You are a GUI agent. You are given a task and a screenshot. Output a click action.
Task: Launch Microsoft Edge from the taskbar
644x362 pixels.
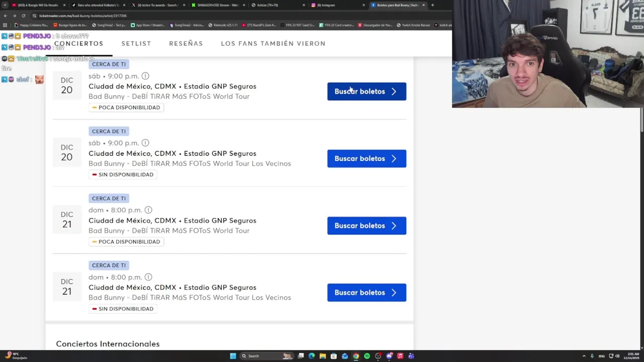tap(311, 356)
